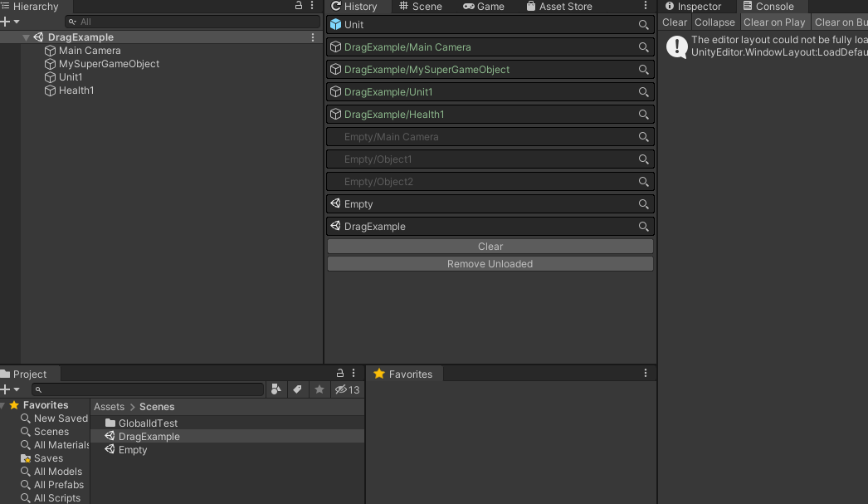Click the magnifier icon in Unit history row
Screen dimensions: 868x504
pyautogui.click(x=643, y=25)
